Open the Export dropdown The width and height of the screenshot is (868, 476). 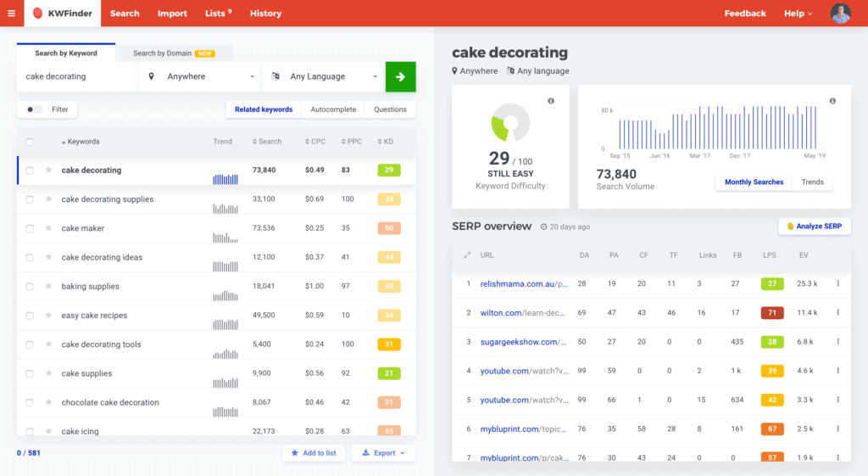(x=383, y=453)
